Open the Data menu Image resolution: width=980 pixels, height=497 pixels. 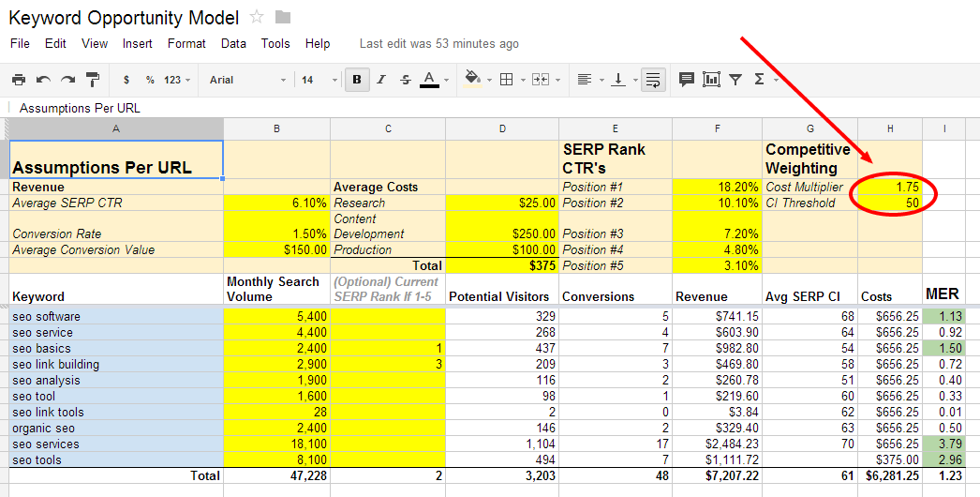pos(233,44)
